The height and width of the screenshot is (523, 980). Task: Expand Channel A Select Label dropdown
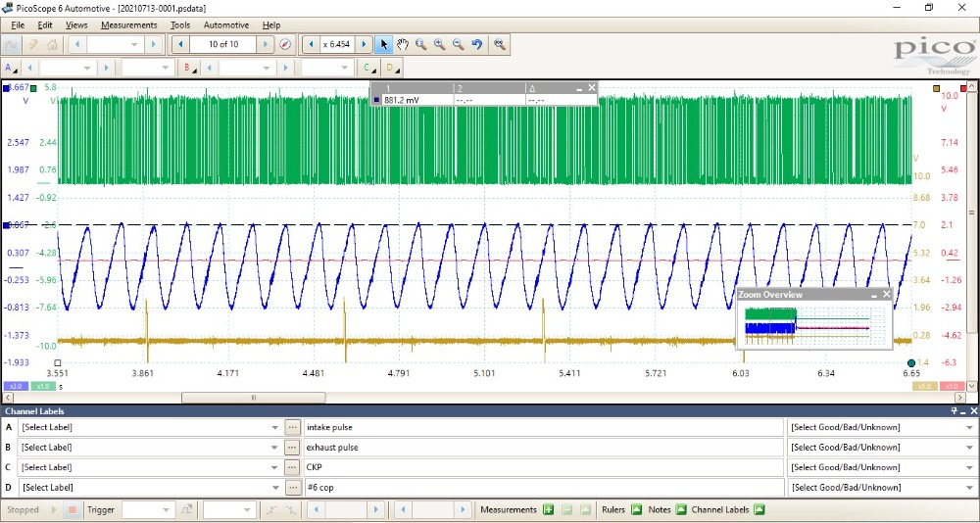[275, 427]
